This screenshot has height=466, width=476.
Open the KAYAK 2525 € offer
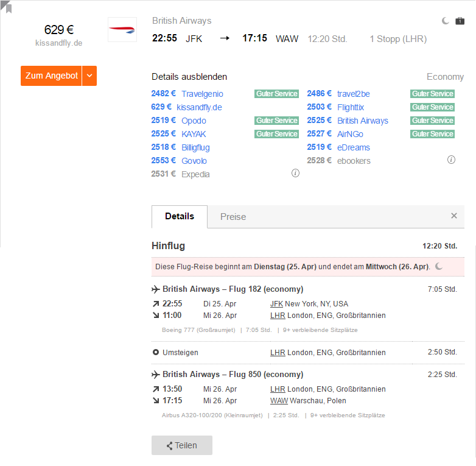click(x=179, y=134)
